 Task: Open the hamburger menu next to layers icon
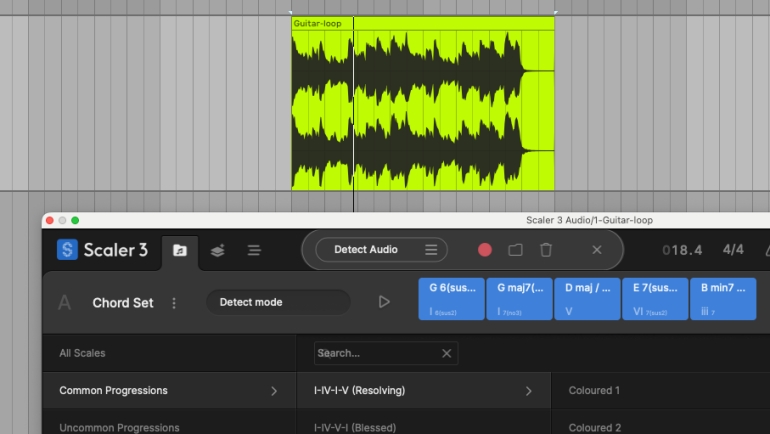[x=254, y=250]
